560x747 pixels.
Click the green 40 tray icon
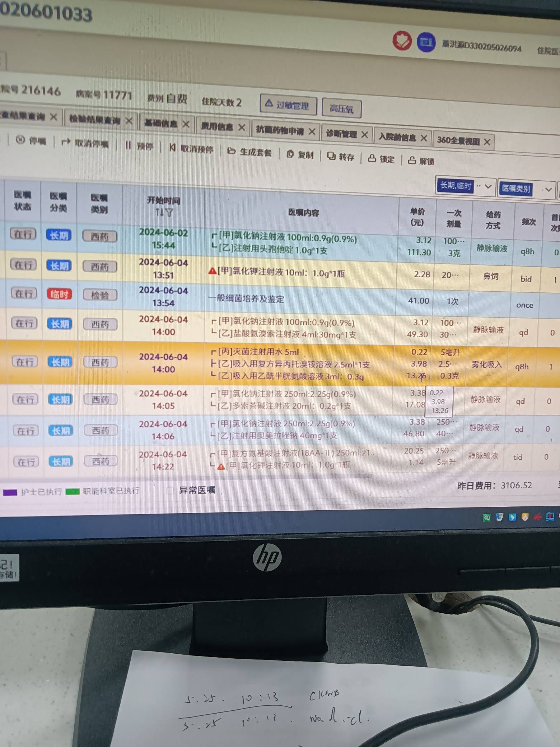pyautogui.click(x=486, y=518)
